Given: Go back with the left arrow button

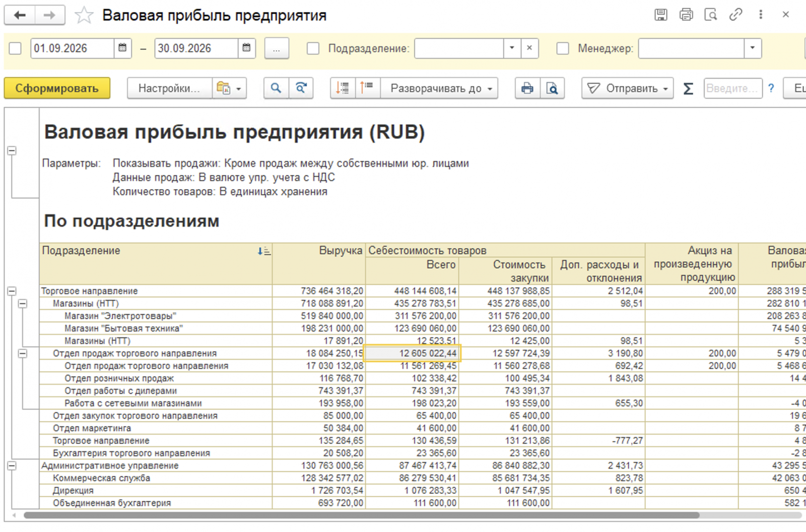Looking at the screenshot, I should [x=20, y=15].
